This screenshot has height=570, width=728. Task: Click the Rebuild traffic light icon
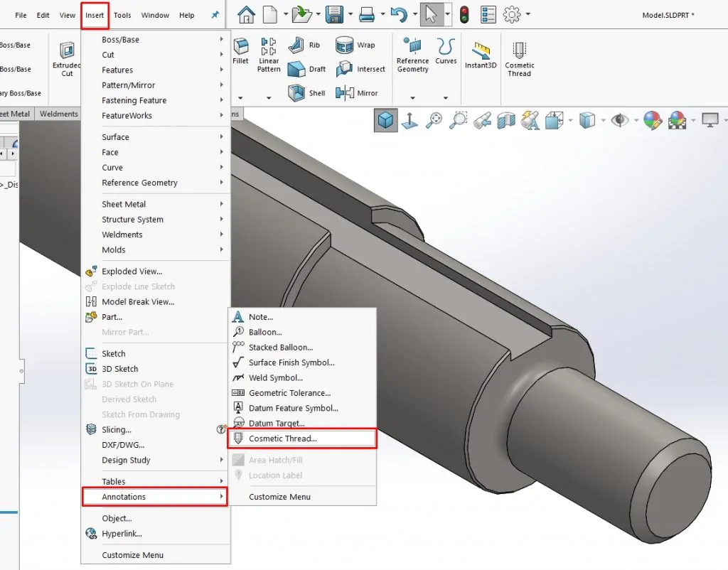click(x=464, y=15)
